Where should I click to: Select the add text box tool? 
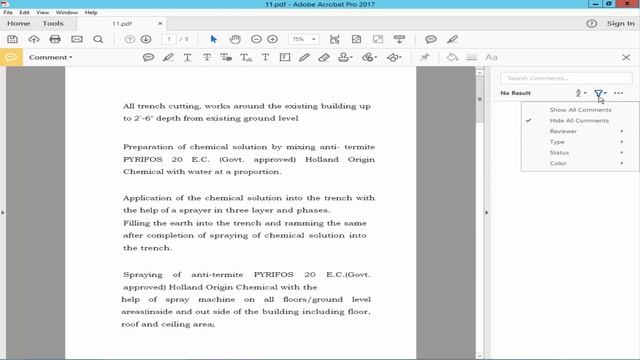(285, 57)
